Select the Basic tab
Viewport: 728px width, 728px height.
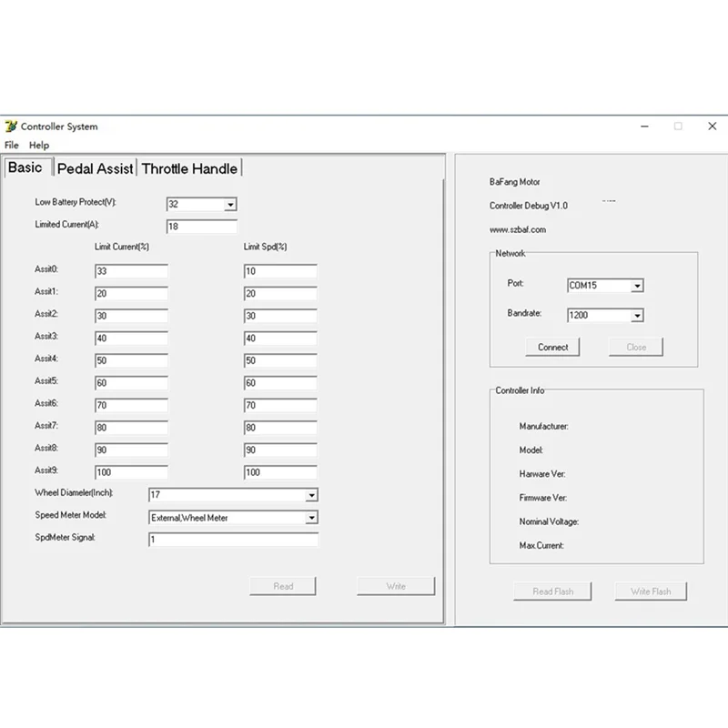[x=25, y=167]
